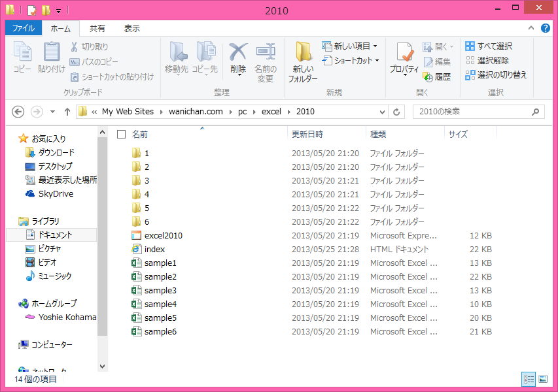Image resolution: width=558 pixels, height=392 pixels.
Task: Open the Shortcut (ショートカット) dropdown
Action: pos(351,61)
